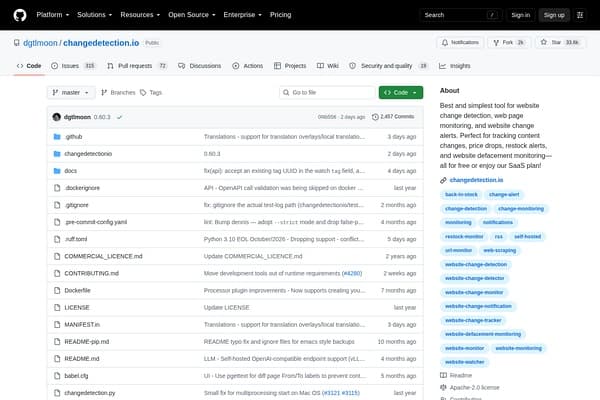Select the back-in-stock topic tag

461,194
